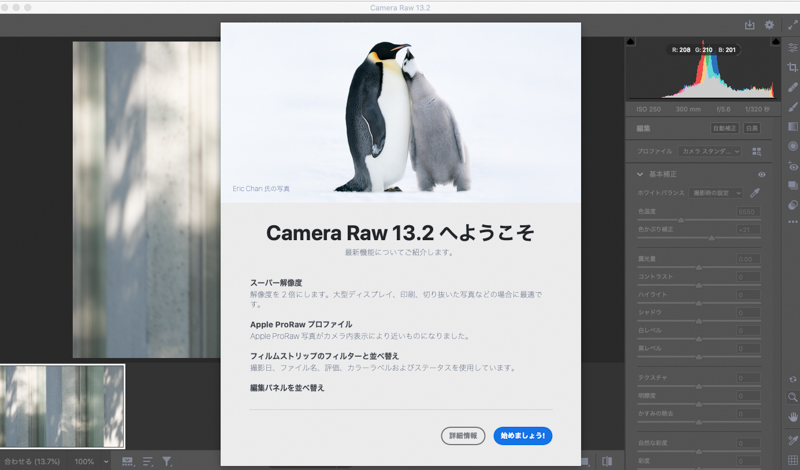Viewport: 800px width, 470px height.
Task: Open the filmstrip filter funnel icon
Action: pos(166,461)
